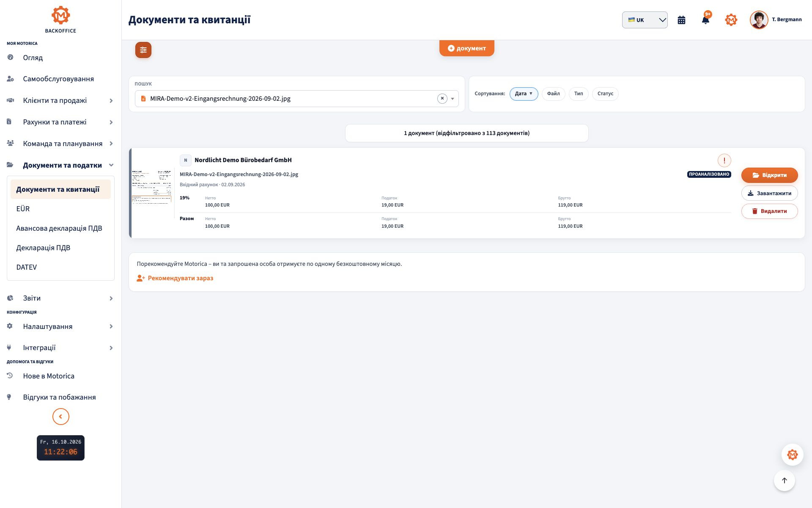Click the lightbulb icon for Відгуки та побажання
Screen dimensions: 812x508
click(x=9, y=397)
